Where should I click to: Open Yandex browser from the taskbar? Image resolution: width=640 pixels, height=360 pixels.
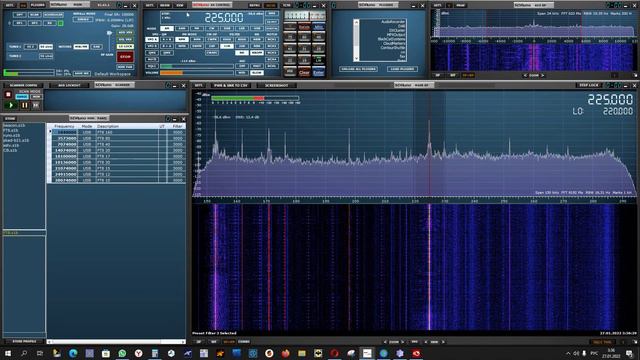pyautogui.click(x=138, y=353)
